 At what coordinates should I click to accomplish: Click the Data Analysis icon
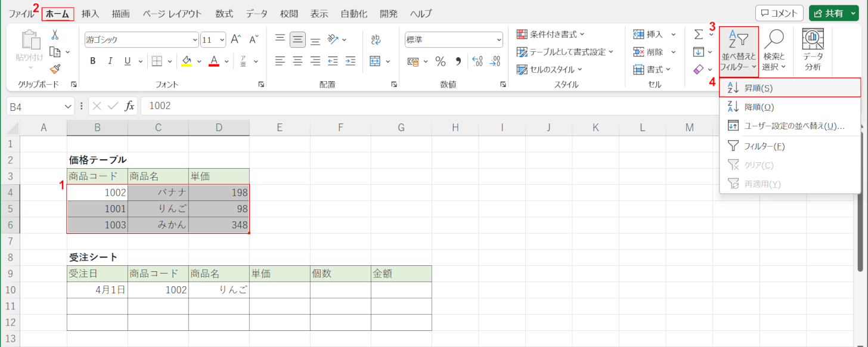[813, 49]
